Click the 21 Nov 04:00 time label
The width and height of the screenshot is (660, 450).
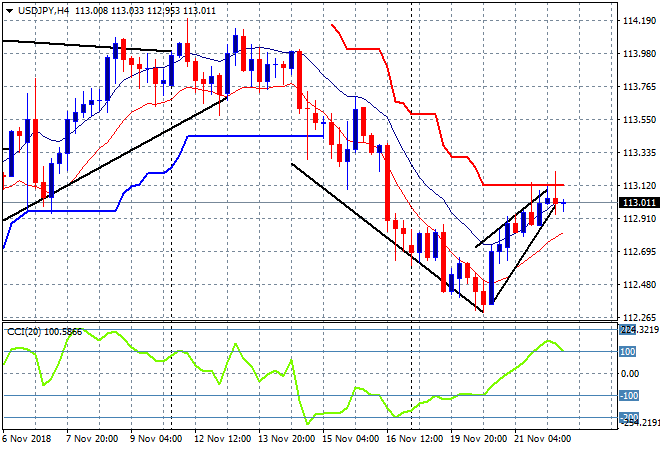(x=542, y=439)
